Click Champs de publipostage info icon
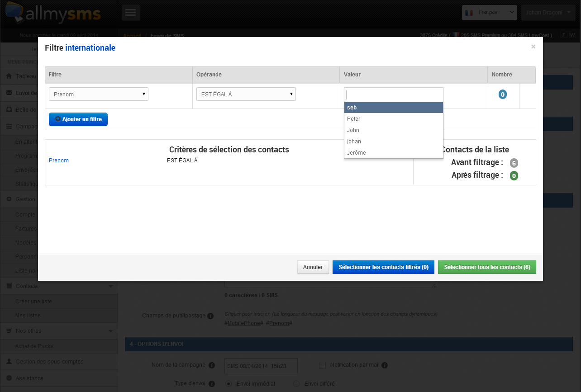The width and height of the screenshot is (581, 392). tap(210, 316)
